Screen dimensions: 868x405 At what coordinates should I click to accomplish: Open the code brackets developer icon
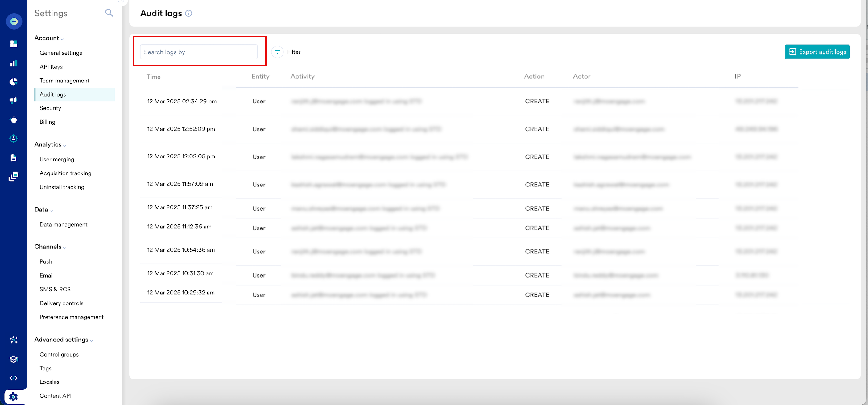tap(14, 378)
